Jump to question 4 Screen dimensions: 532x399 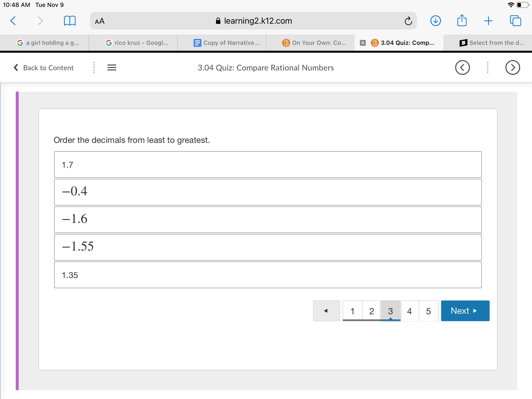[409, 311]
